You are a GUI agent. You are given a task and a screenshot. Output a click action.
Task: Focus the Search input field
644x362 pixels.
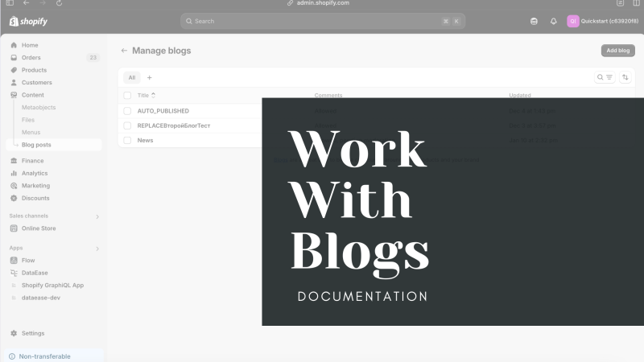(x=323, y=22)
